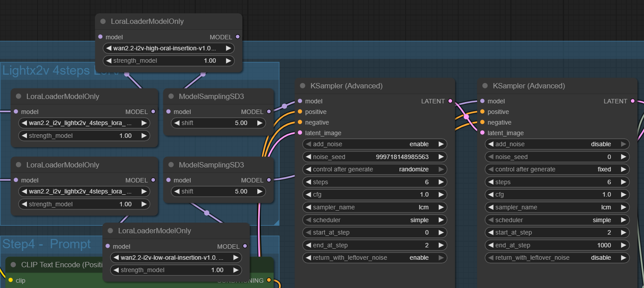Image resolution: width=644 pixels, height=288 pixels.
Task: Increase end_at_step 2 using its right arrow
Action: (441, 245)
